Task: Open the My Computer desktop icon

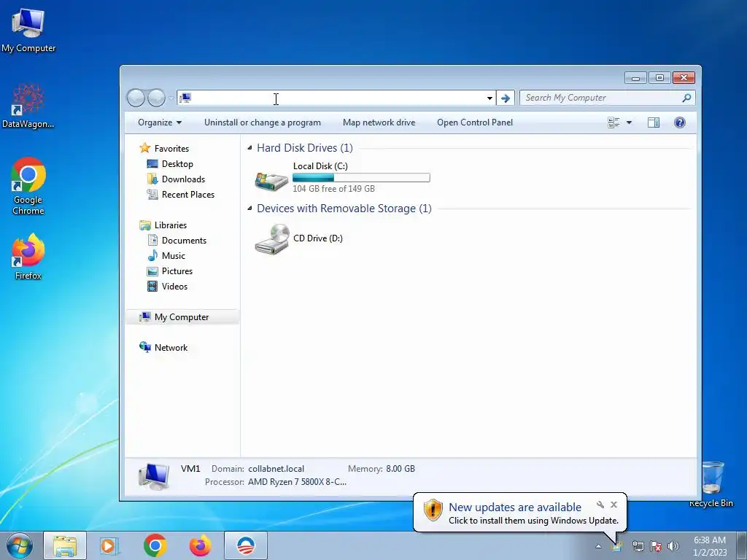Action: 28,29
